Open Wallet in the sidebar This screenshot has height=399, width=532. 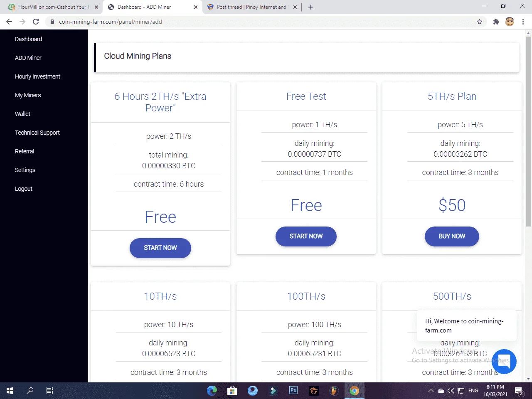click(x=23, y=114)
